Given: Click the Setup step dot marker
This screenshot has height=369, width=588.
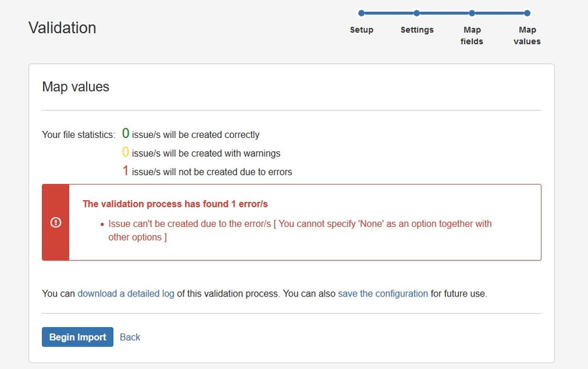Looking at the screenshot, I should click(x=362, y=13).
